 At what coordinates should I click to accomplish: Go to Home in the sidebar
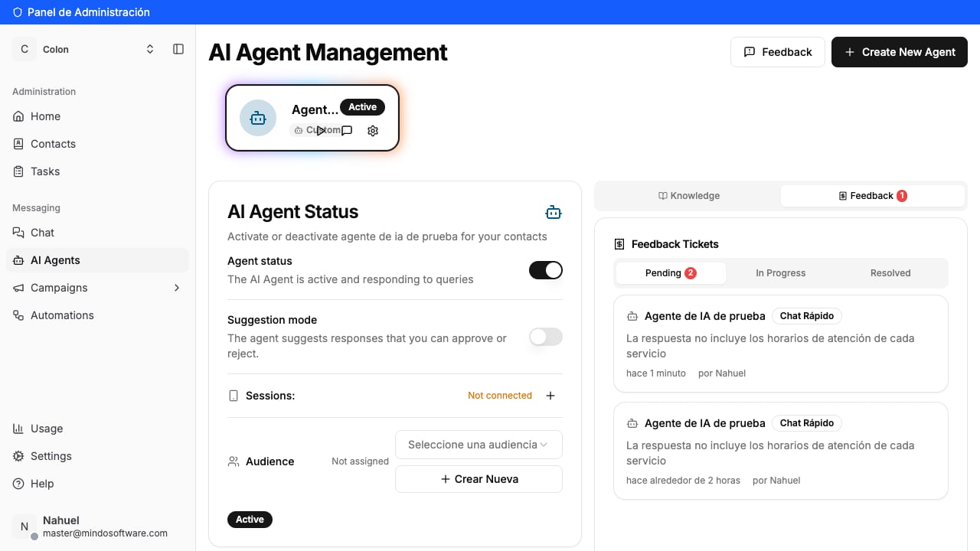[x=97, y=116]
